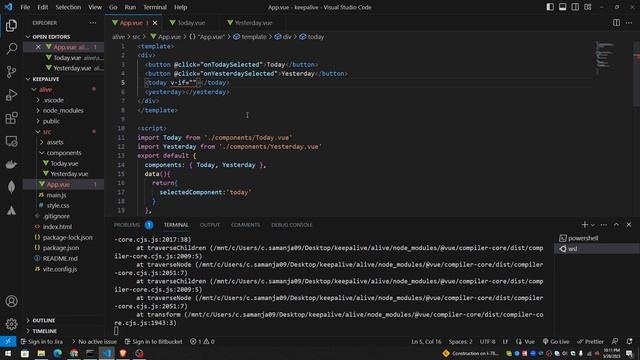The height and width of the screenshot is (360, 640).
Task: Split the editor to the right
Action: (x=616, y=23)
